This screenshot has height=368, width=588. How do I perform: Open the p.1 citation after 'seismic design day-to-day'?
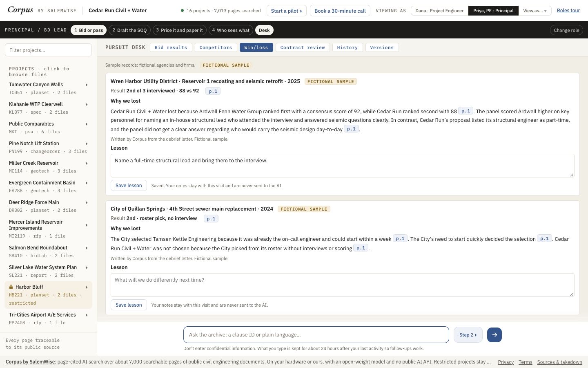tap(351, 129)
